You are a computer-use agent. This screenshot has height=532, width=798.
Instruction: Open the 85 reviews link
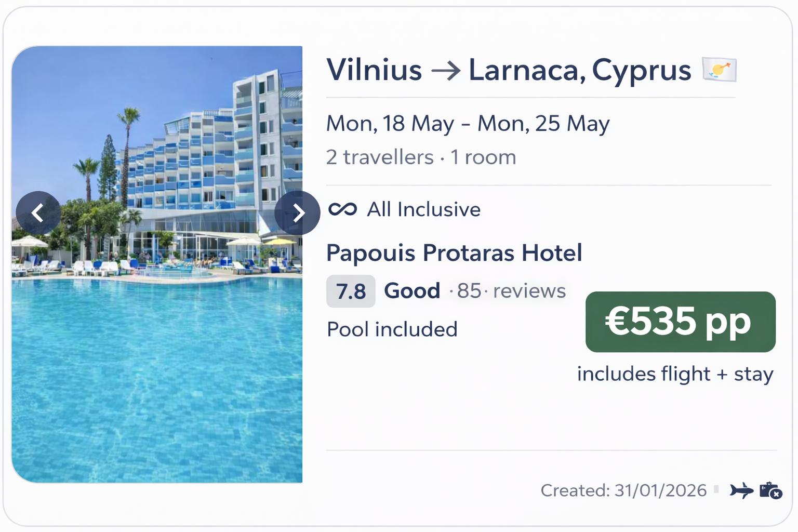coord(511,291)
